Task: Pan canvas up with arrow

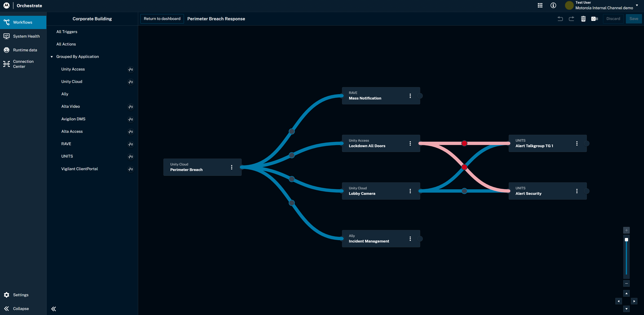Action: [x=626, y=294]
